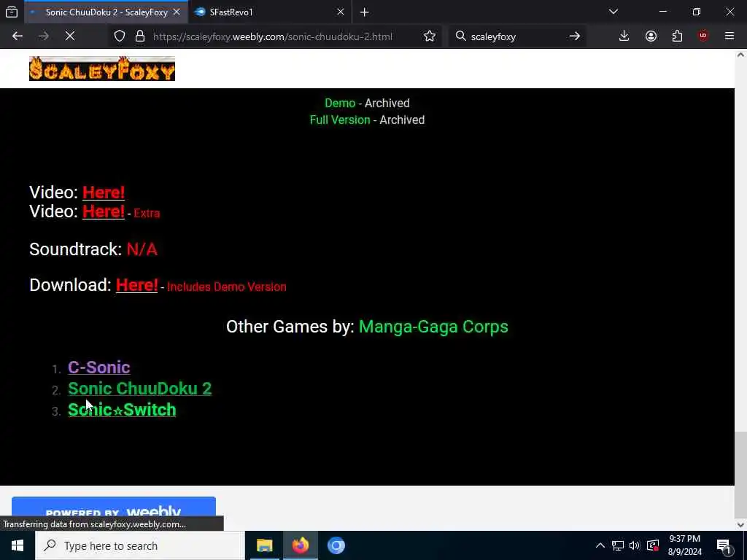Screen dimensions: 747x560
Task: Go back to the previous page
Action: [18, 36]
